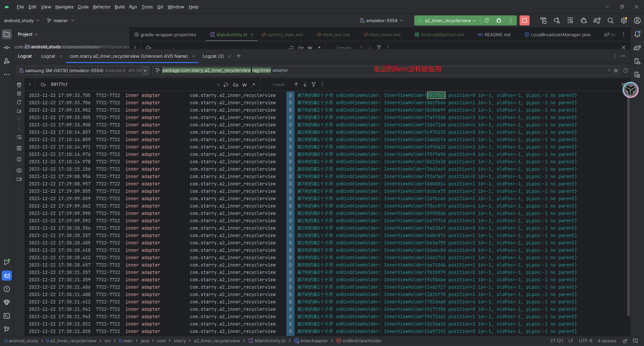Collapse the android_study tree node
644x346 pixels.
pos(20,47)
